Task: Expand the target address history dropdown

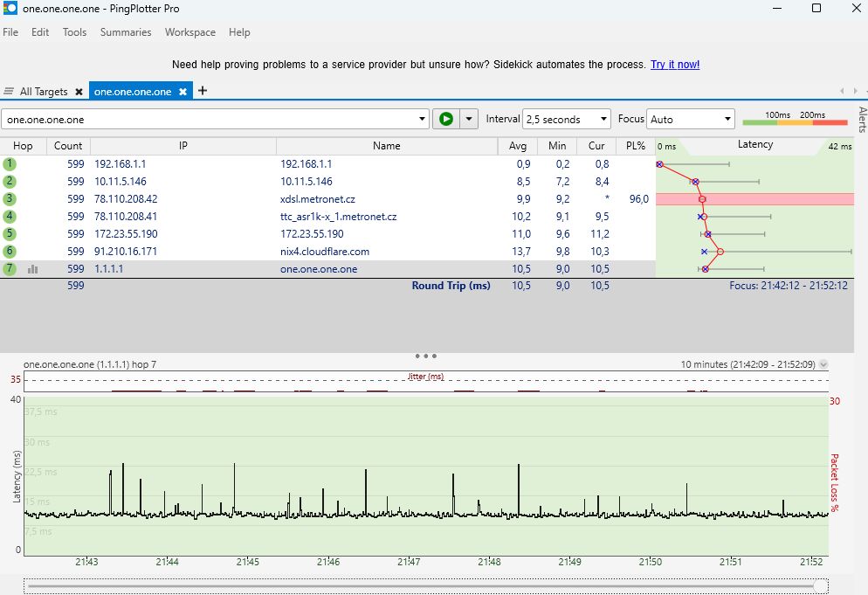Action: 423,119
